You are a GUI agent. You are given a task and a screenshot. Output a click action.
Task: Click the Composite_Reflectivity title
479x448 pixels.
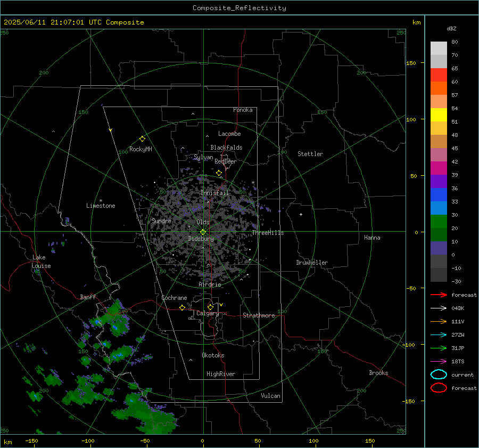(x=239, y=8)
